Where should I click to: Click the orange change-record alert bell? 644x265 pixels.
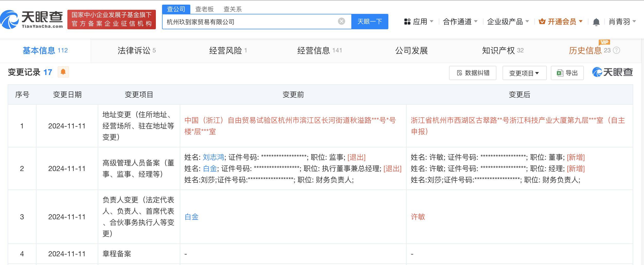[x=63, y=72]
